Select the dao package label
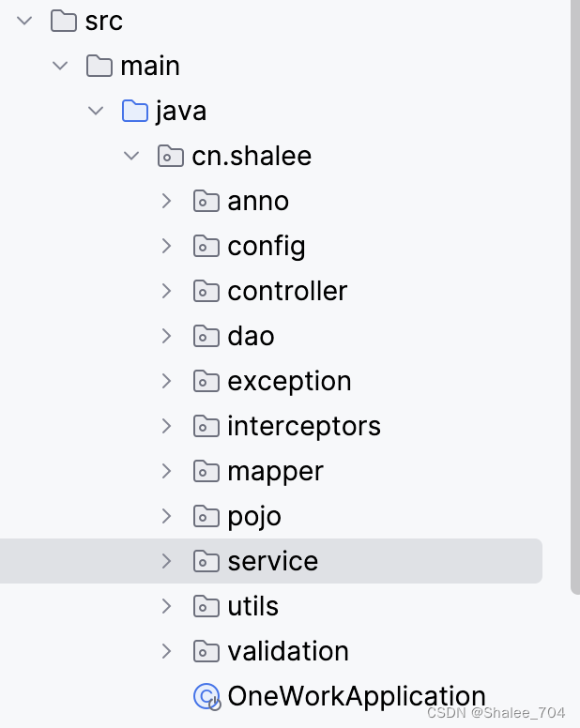The width and height of the screenshot is (580, 728). [x=251, y=336]
